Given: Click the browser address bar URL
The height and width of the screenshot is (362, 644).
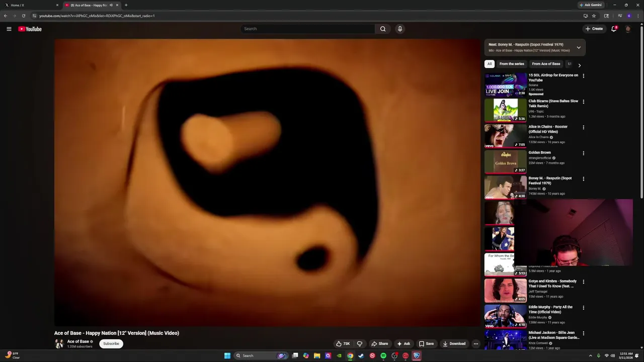Looking at the screenshot, I should tap(97, 16).
